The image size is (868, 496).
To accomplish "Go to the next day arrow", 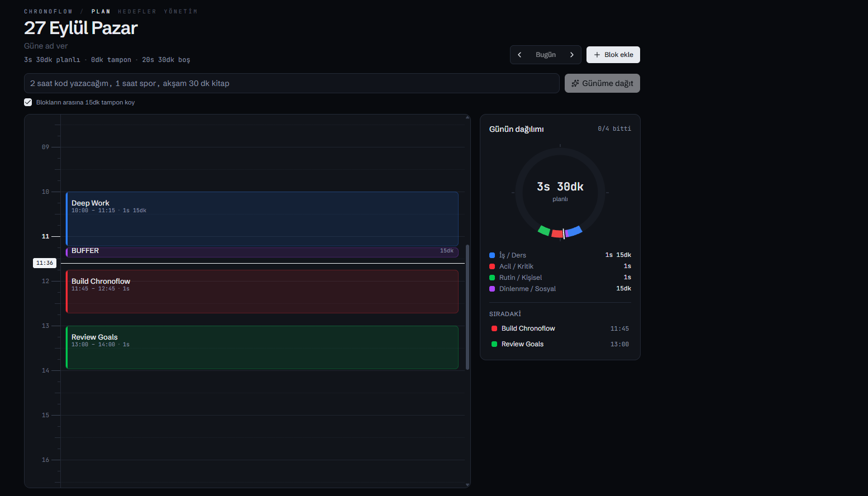I will 572,55.
